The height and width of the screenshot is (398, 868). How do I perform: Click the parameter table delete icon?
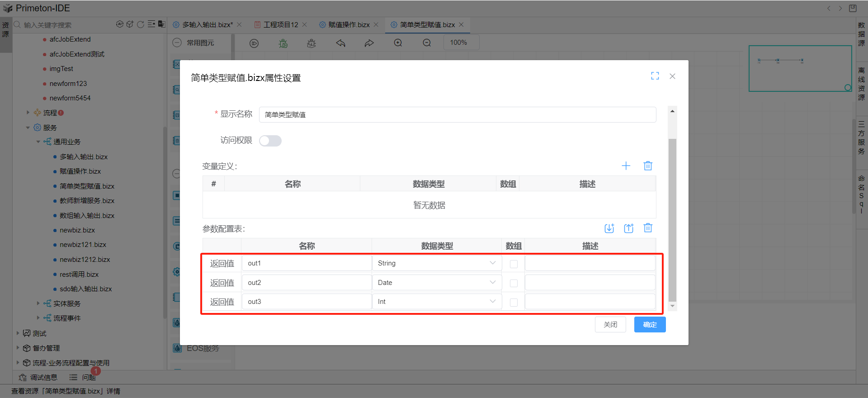pos(648,228)
